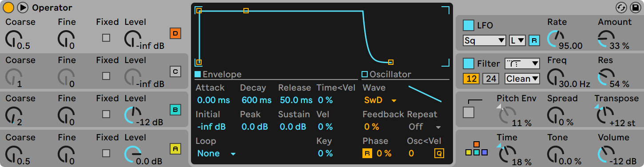Toggle the Osc<Vel Q quantize button
This screenshot has height=167, width=644.
(x=439, y=153)
